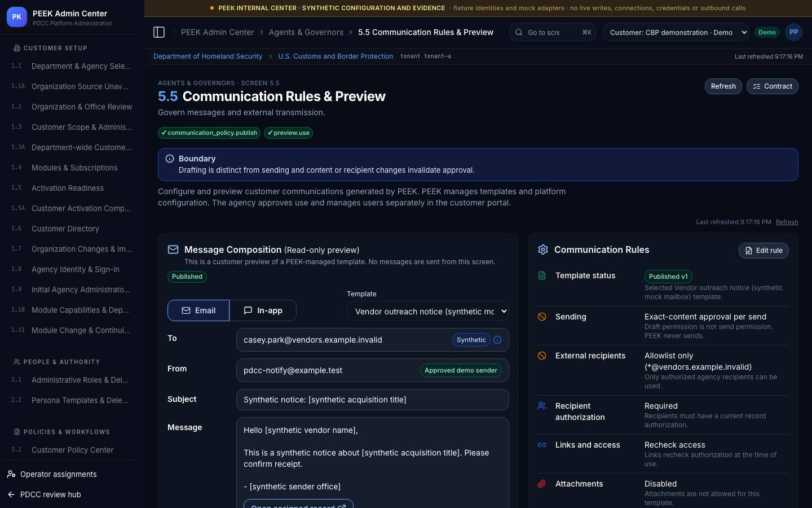The width and height of the screenshot is (812, 508).
Task: Click the back arrow beside PDCC review hub
Action: (x=11, y=494)
